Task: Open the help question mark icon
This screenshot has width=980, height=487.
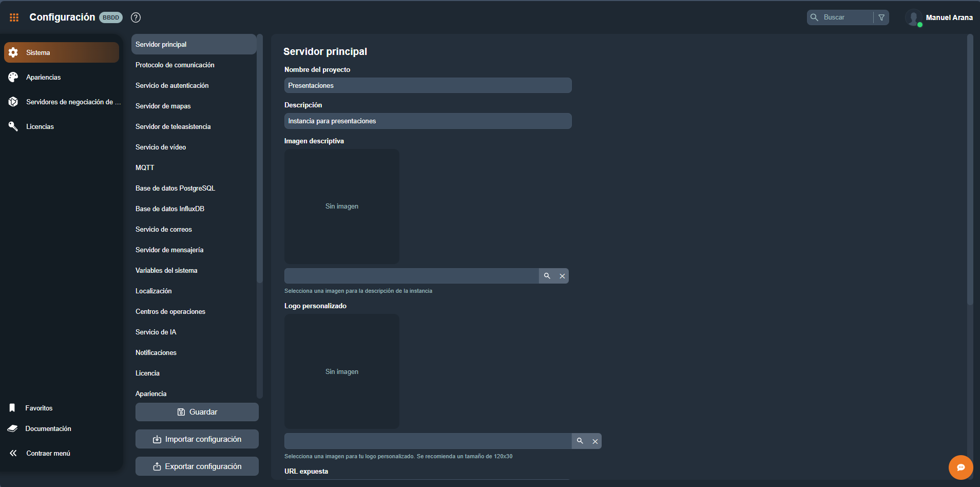Action: [136, 17]
